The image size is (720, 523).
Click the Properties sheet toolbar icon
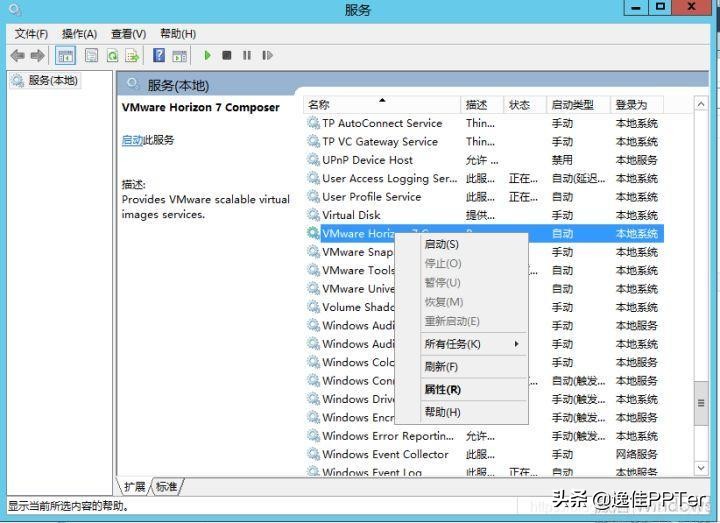pyautogui.click(x=91, y=56)
